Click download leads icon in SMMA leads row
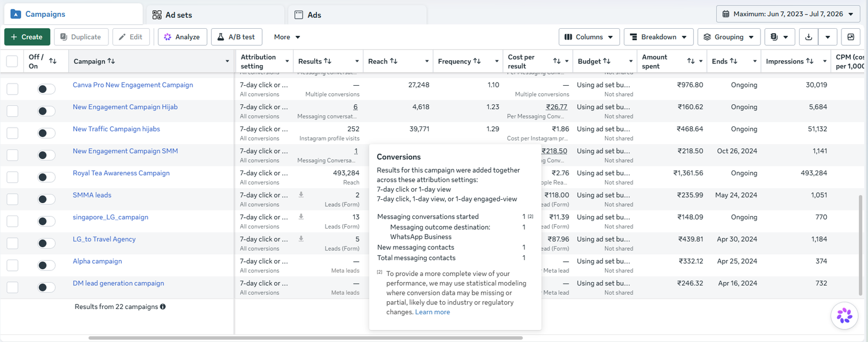 (x=301, y=194)
